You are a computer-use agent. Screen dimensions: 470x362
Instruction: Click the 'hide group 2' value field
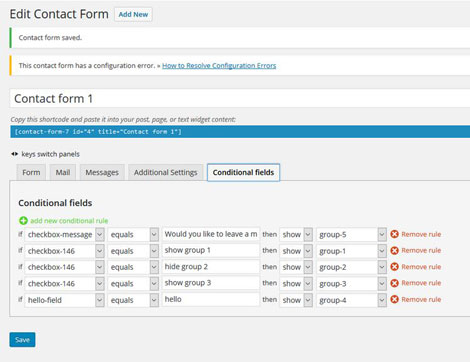click(211, 267)
